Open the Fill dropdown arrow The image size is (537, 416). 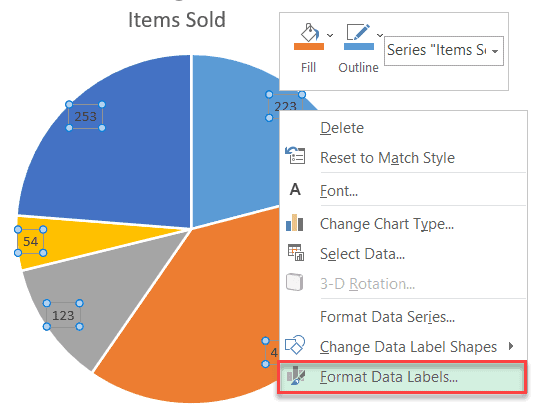click(x=330, y=35)
